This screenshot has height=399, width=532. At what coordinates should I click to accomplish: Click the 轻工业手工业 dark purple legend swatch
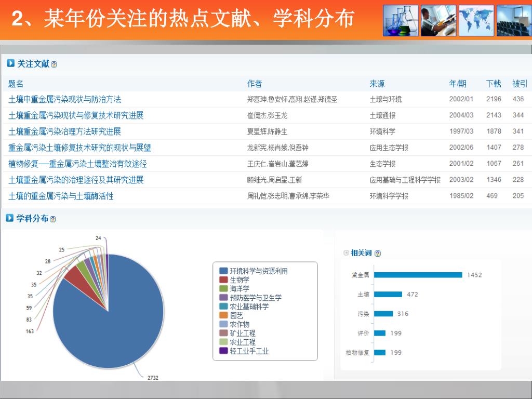click(x=223, y=351)
